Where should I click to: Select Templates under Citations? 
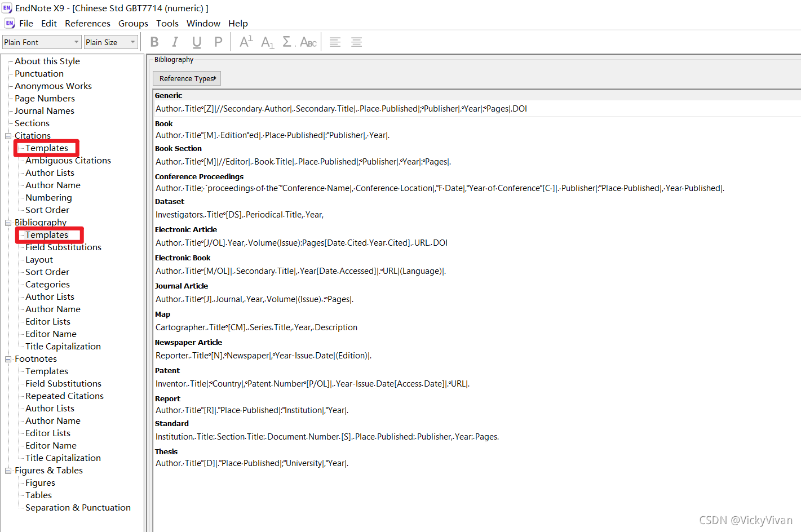tap(47, 148)
